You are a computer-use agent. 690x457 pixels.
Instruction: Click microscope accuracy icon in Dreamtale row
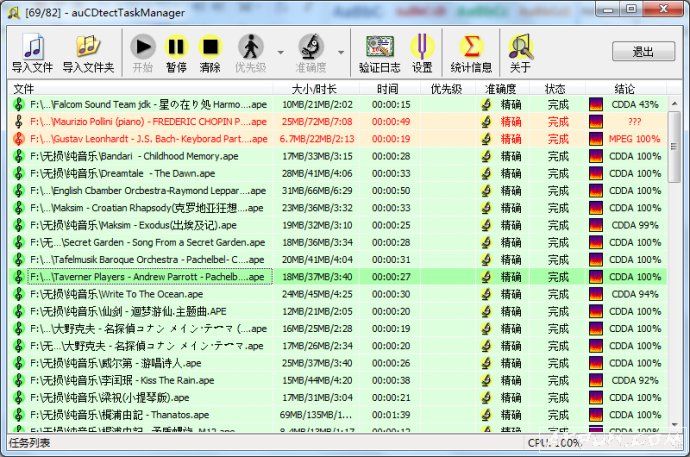tap(486, 173)
